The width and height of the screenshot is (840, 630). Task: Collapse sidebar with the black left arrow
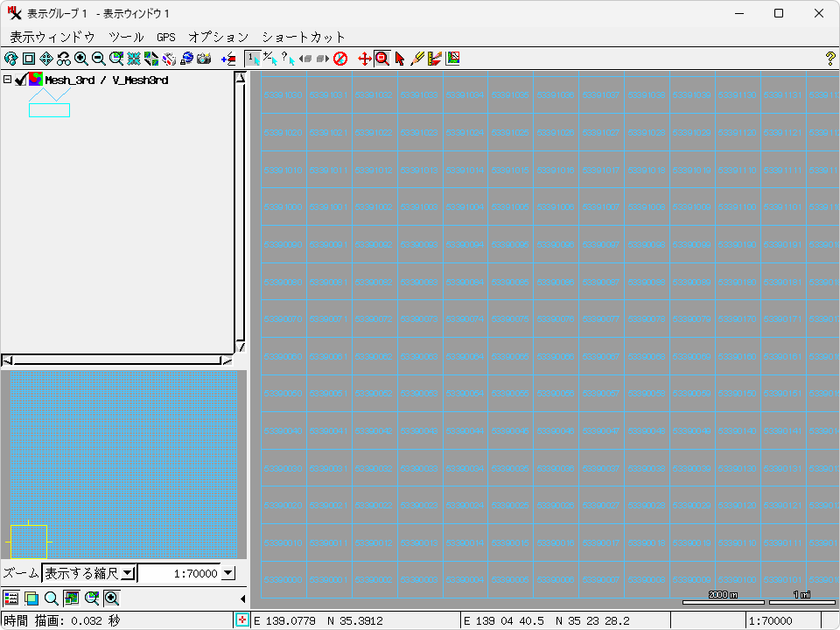pyautogui.click(x=242, y=598)
